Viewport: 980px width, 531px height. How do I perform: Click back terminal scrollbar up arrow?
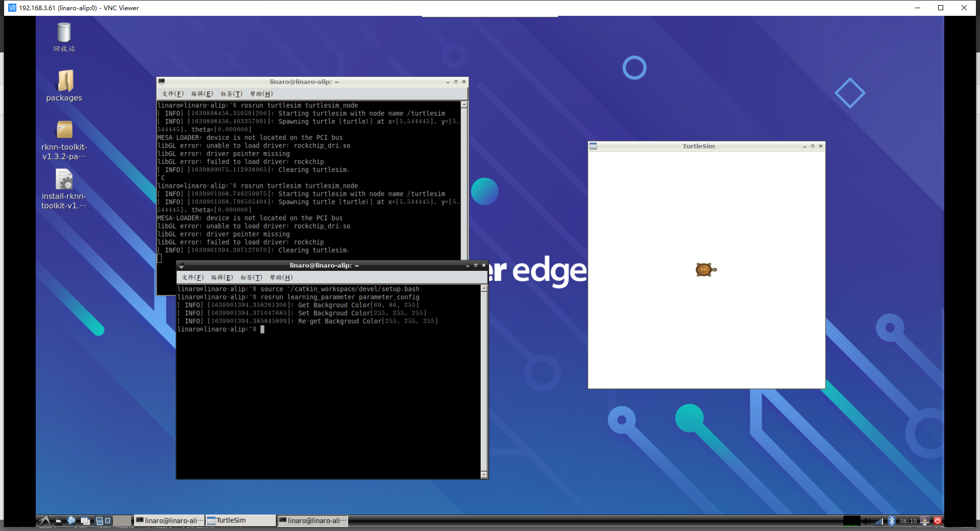point(464,105)
